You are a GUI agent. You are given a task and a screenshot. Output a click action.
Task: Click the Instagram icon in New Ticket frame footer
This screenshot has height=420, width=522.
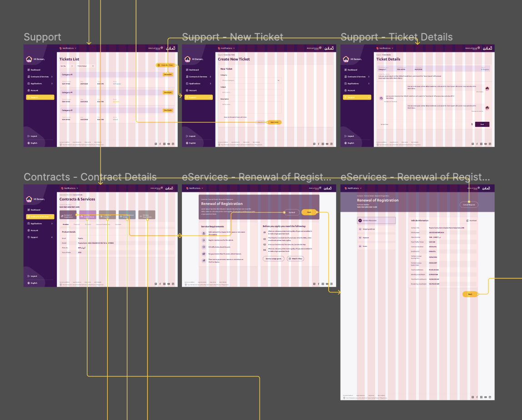[x=322, y=144]
